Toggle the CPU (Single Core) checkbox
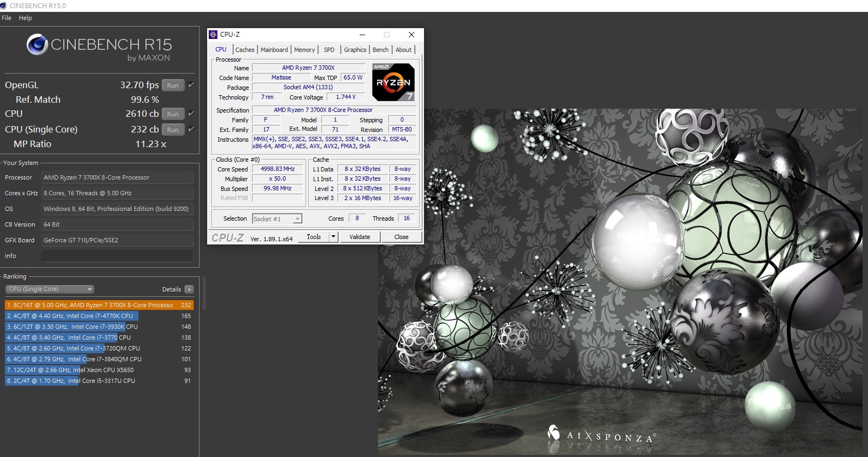Viewport: 868px width, 457px height. 191,129
